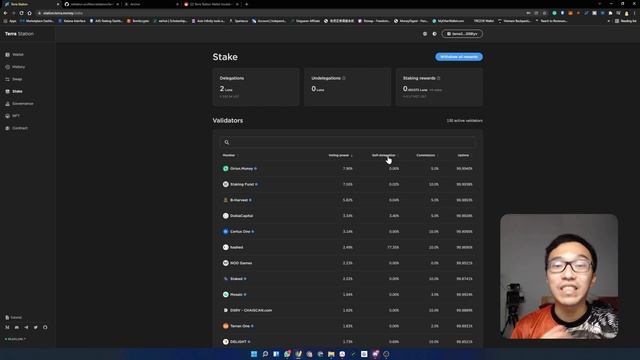
Task: Open a new browser tab with plus button
Action: (x=247, y=4)
